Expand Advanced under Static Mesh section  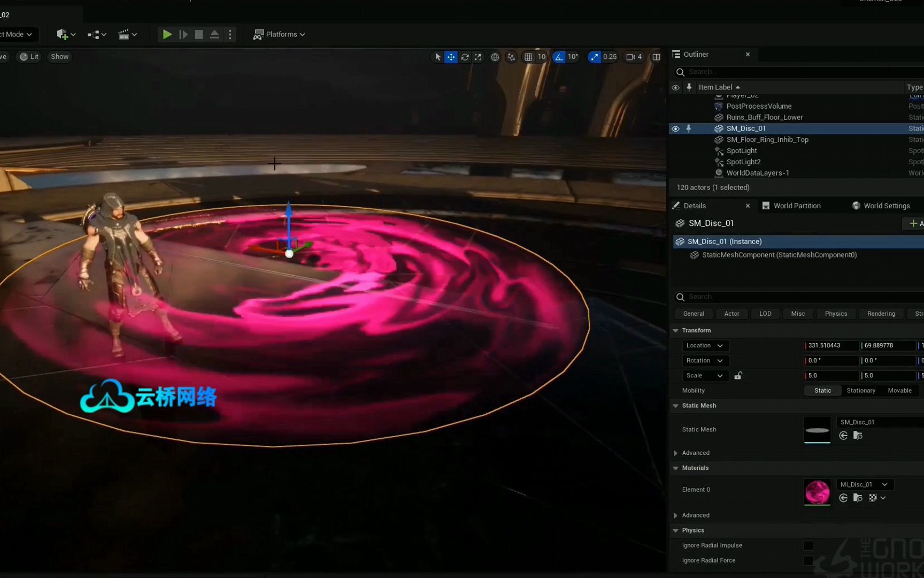(676, 453)
